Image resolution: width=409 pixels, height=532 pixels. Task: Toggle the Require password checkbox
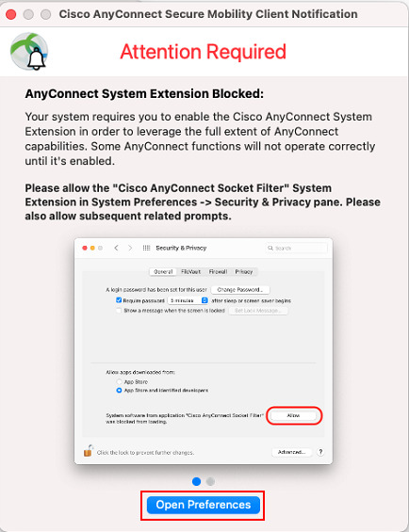tap(119, 300)
